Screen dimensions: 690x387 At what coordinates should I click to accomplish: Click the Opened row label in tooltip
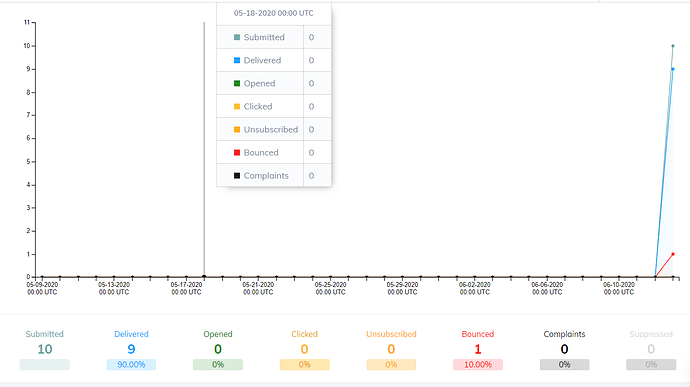click(x=259, y=84)
